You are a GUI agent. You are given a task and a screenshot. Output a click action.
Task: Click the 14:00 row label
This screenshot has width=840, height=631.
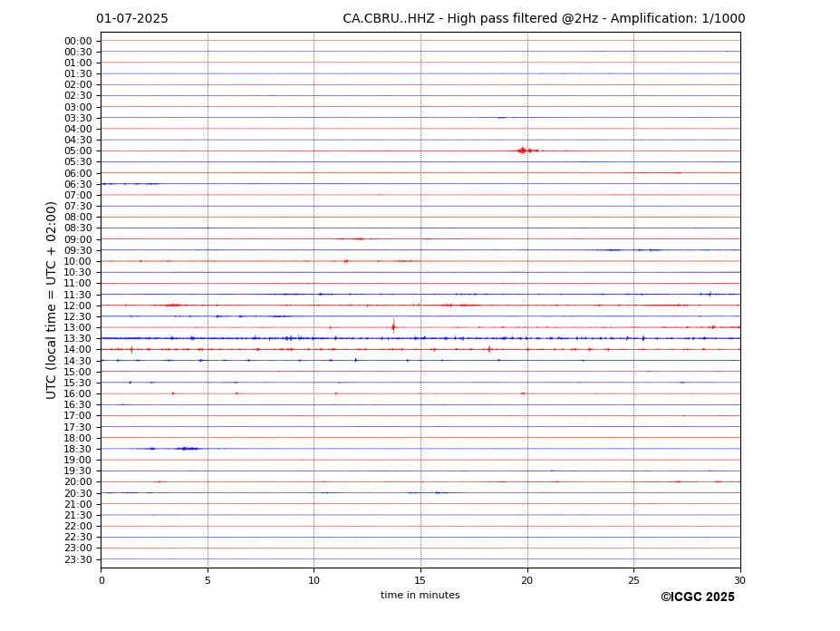78,350
